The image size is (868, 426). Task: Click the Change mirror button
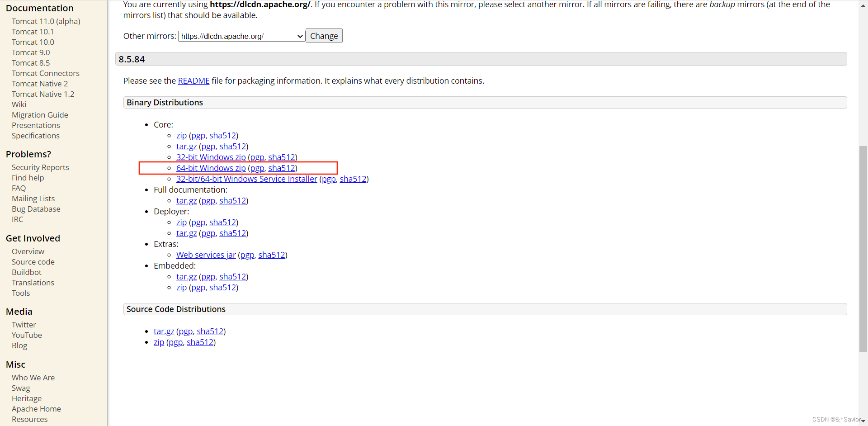coord(324,36)
